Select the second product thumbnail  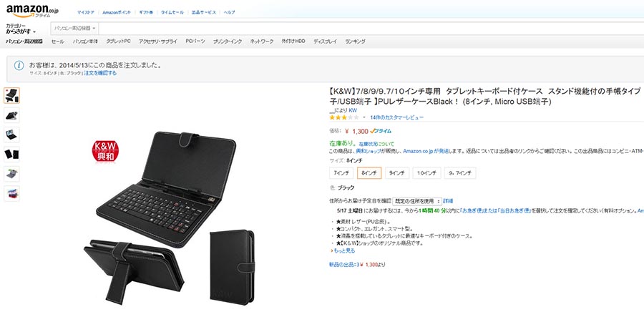pyautogui.click(x=11, y=115)
